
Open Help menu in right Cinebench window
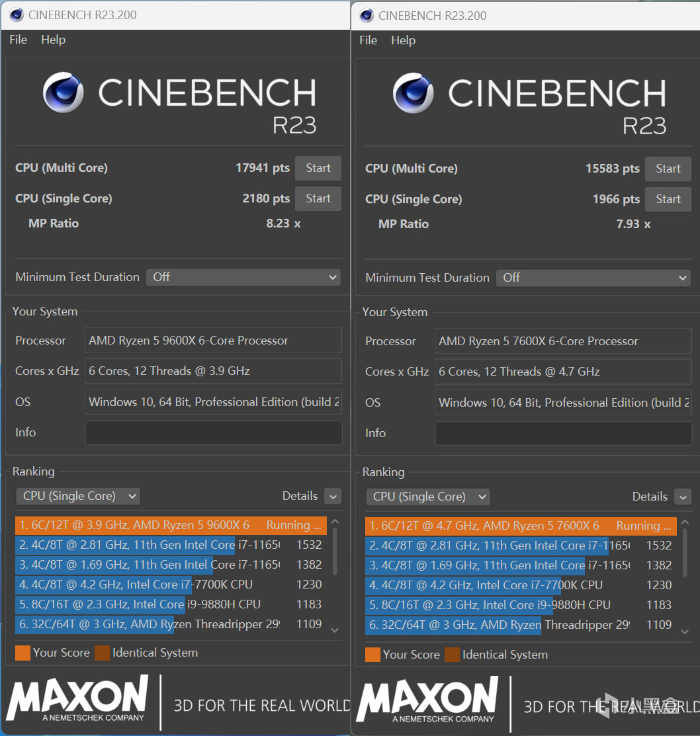tap(404, 40)
